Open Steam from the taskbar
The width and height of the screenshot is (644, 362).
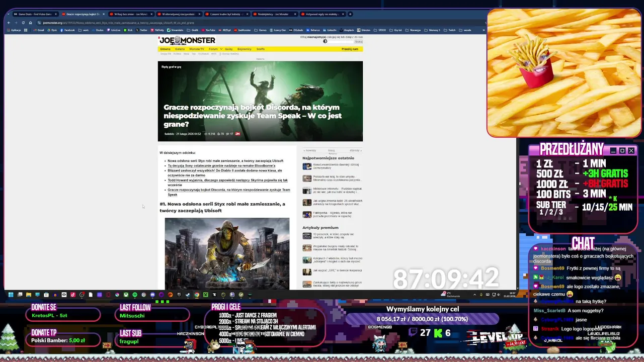tap(188, 295)
